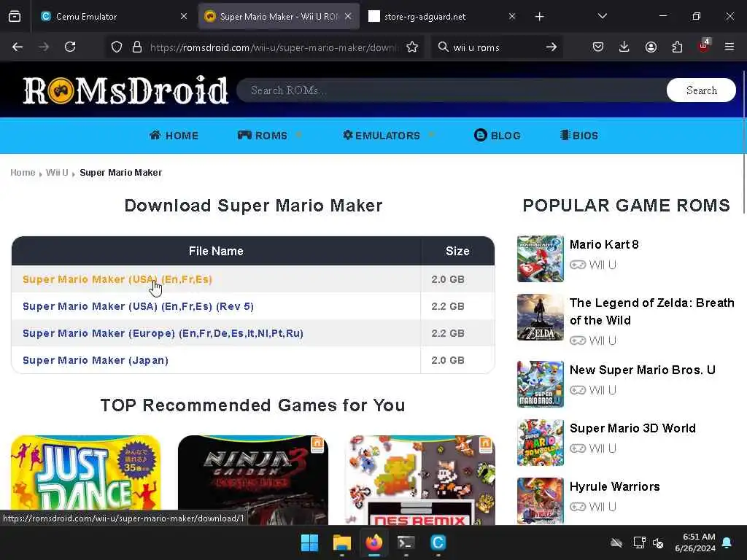Open the uBlock Origin extension icon
This screenshot has width=747, height=560.
pyautogui.click(x=704, y=46)
